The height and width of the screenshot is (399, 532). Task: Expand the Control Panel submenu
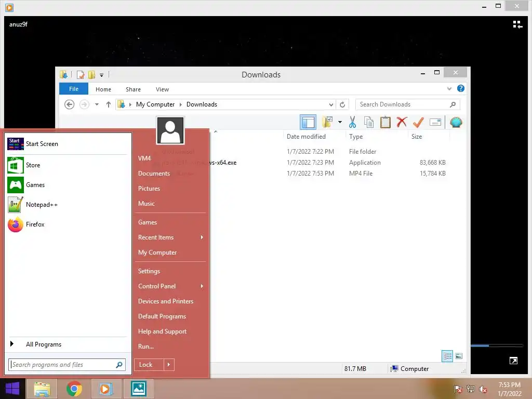click(170, 286)
